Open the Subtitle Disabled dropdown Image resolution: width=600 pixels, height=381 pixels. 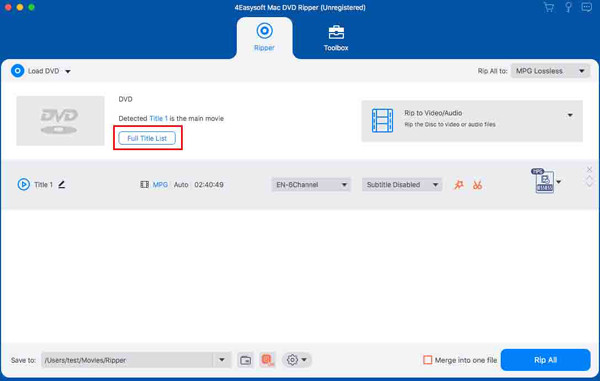point(402,185)
